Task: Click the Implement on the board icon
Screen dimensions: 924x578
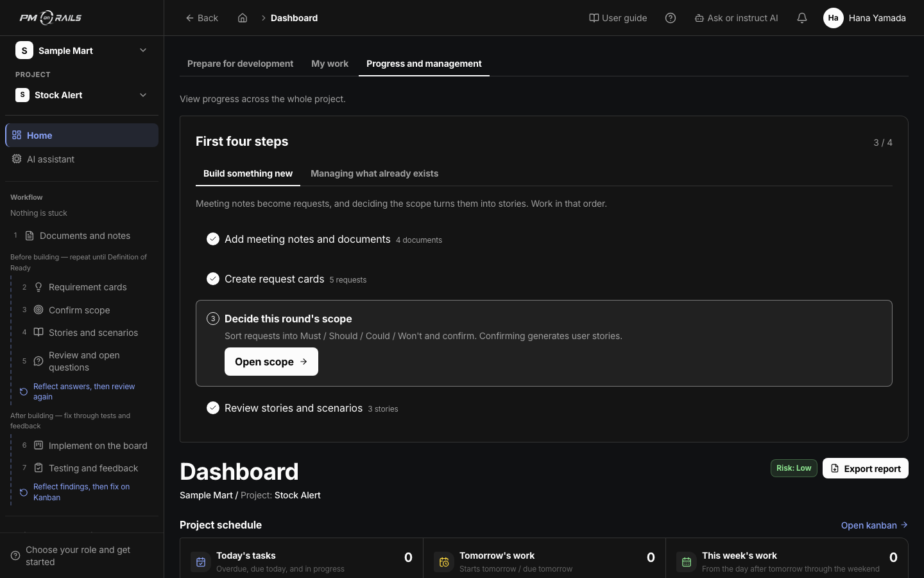Action: point(38,445)
